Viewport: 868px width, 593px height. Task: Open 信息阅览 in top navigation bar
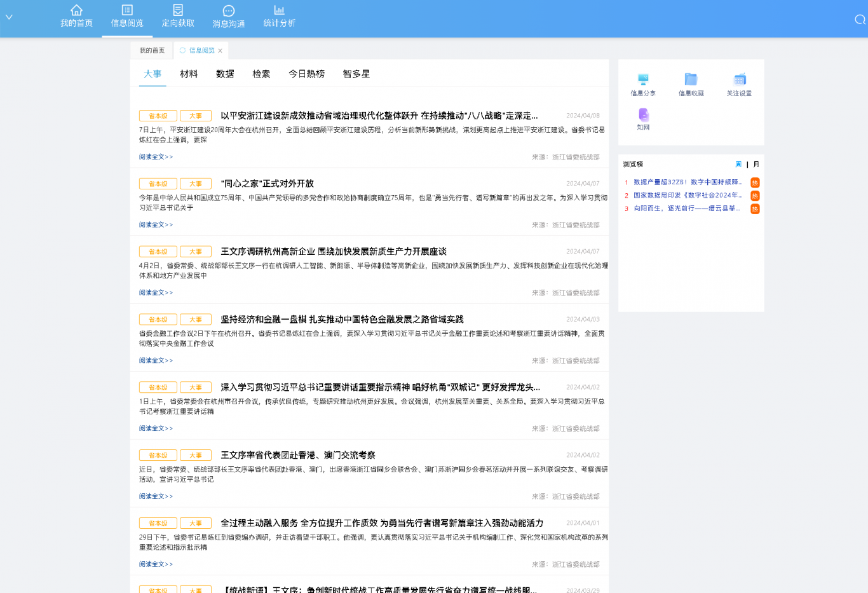pyautogui.click(x=127, y=17)
